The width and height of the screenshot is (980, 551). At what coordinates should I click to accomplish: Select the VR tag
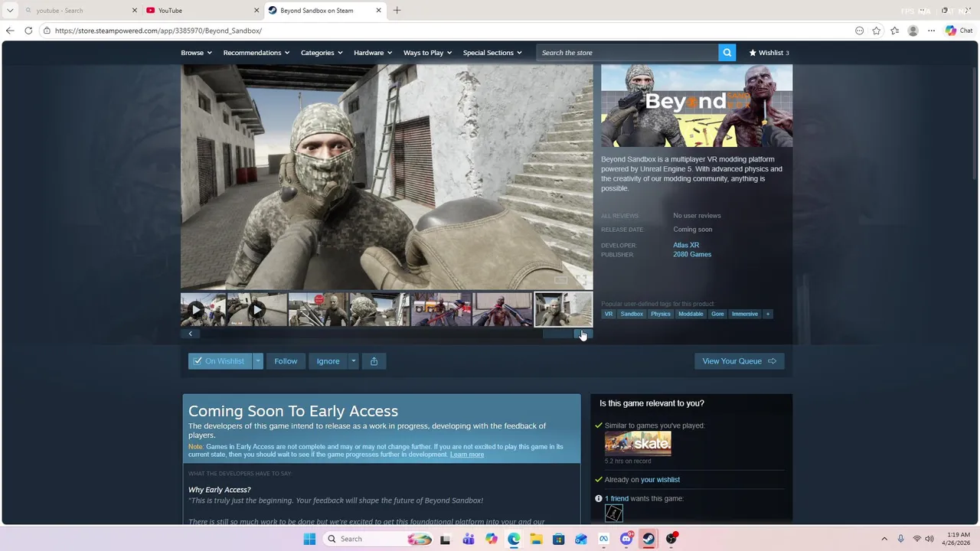609,314
